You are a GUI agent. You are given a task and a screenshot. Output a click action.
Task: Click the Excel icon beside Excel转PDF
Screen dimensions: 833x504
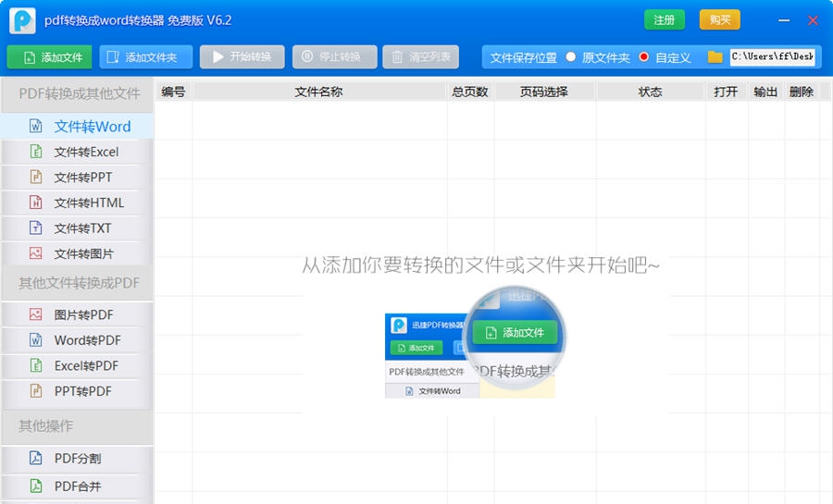(35, 365)
